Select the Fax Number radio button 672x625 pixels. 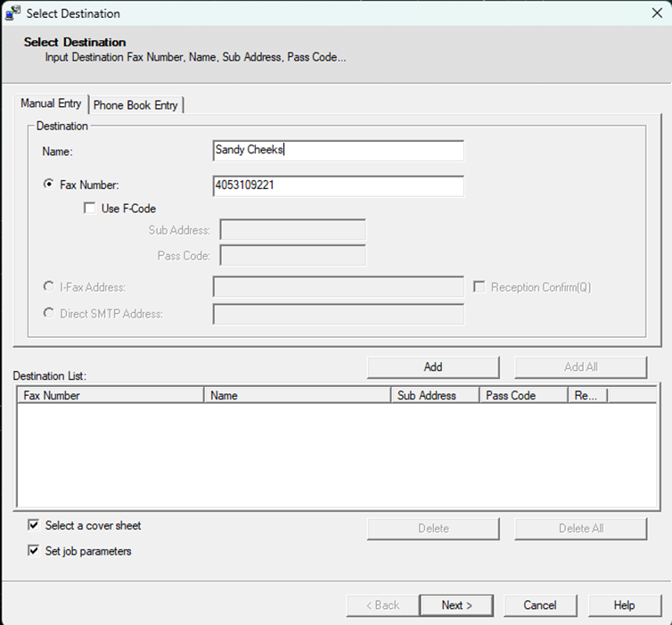pos(48,185)
